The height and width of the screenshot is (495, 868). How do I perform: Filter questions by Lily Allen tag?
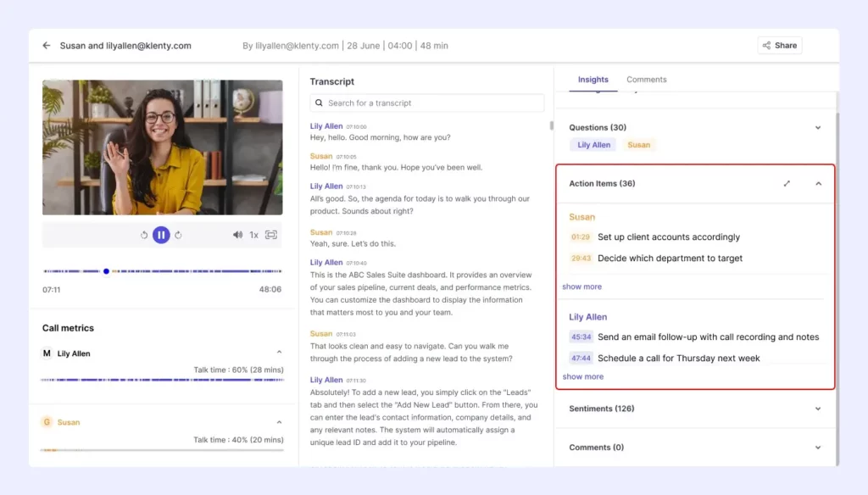pos(593,145)
